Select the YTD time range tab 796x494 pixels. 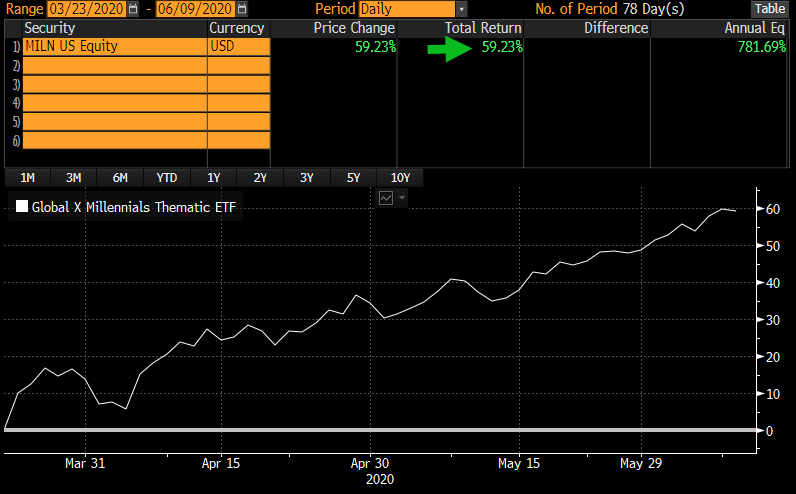[167, 178]
